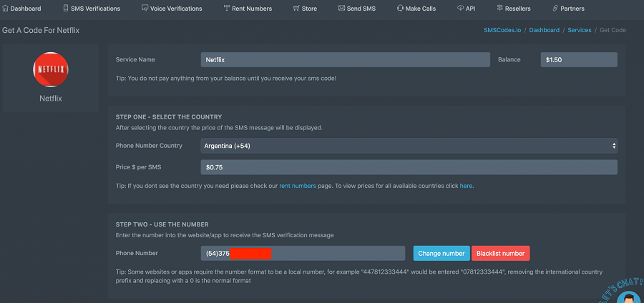The height and width of the screenshot is (303, 644).
Task: Click the Netflix label under logo
Action: click(x=51, y=99)
